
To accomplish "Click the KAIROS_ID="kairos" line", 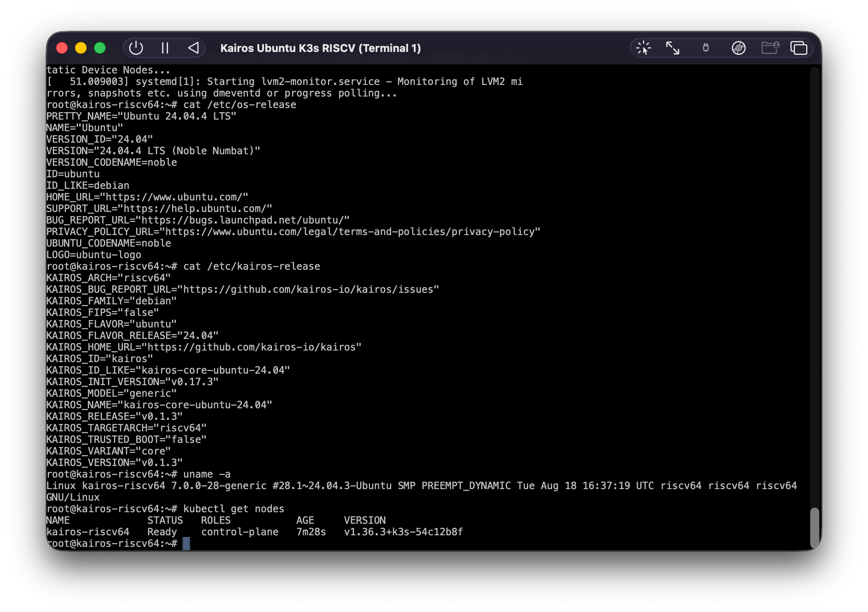I will pyautogui.click(x=99, y=359).
